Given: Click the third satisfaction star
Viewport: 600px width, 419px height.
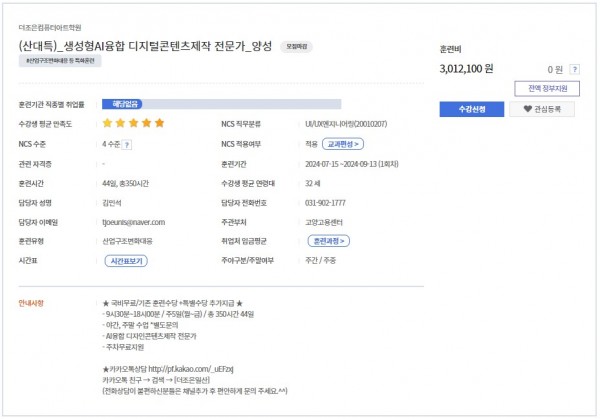Looking at the screenshot, I should pyautogui.click(x=134, y=123).
